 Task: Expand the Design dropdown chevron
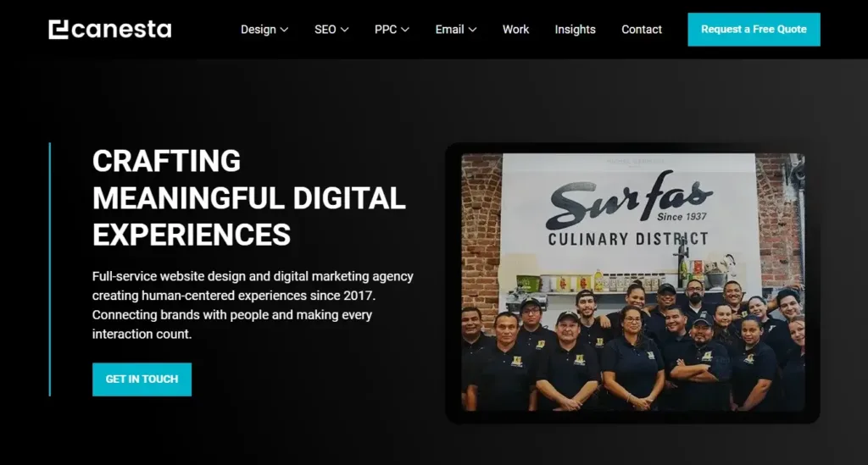[x=284, y=30]
